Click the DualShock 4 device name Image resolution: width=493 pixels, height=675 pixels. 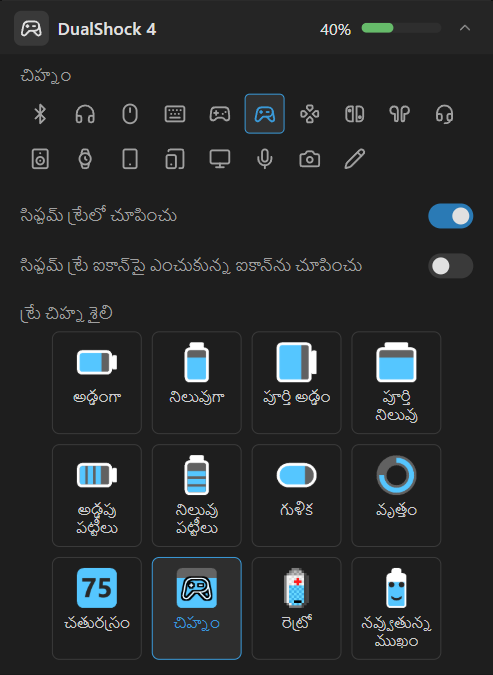pyautogui.click(x=107, y=29)
